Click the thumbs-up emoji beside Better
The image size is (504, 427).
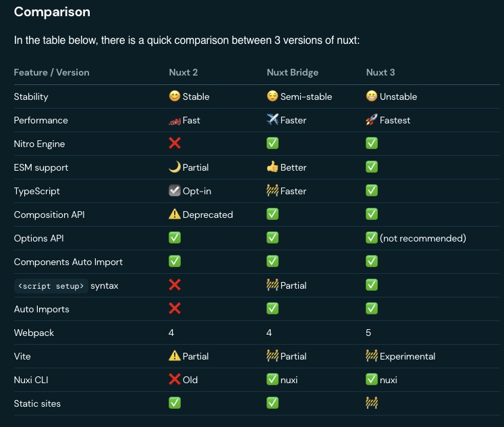pyautogui.click(x=273, y=167)
